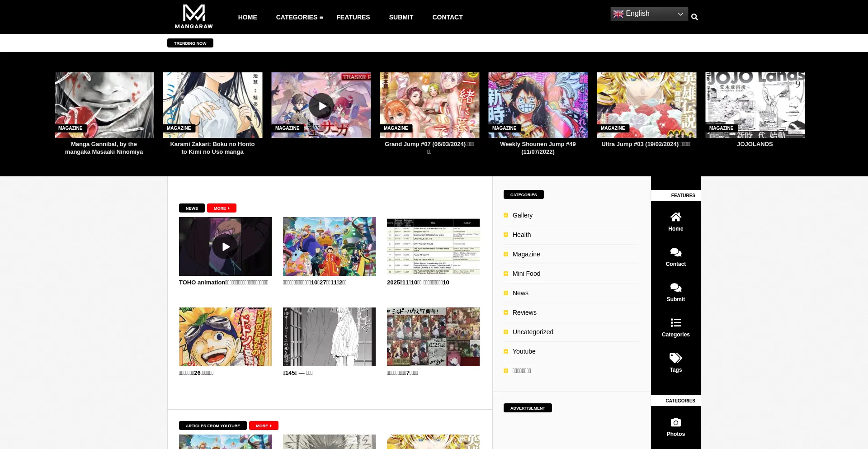
Task: Click More next to Articles from YouTube
Action: [264, 426]
